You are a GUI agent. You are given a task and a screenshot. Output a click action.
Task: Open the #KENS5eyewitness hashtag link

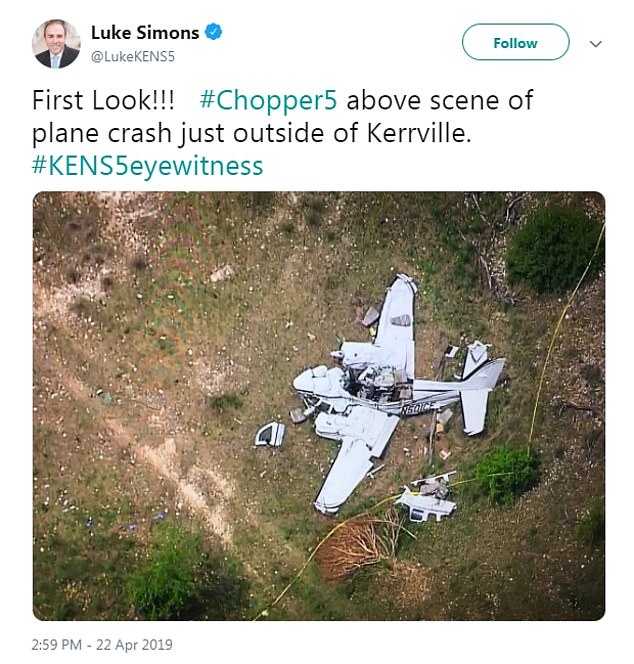[x=148, y=165]
